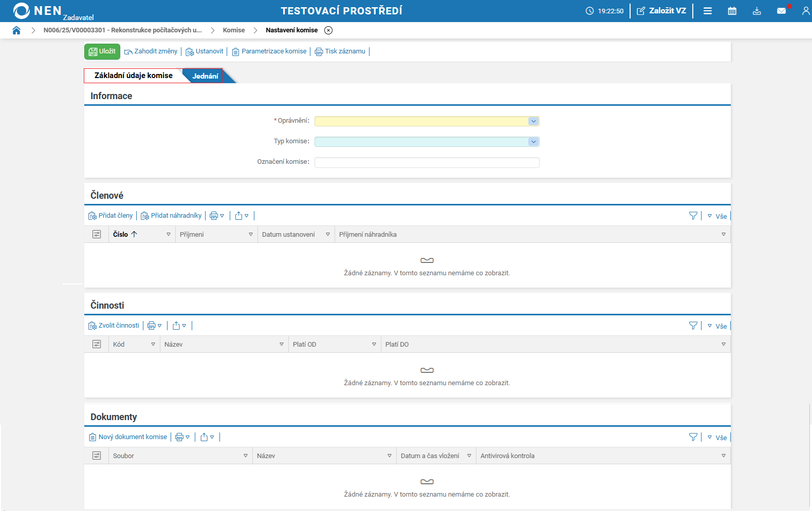The image size is (812, 511).
Task: Click the Označení komise input field
Action: [x=427, y=162]
